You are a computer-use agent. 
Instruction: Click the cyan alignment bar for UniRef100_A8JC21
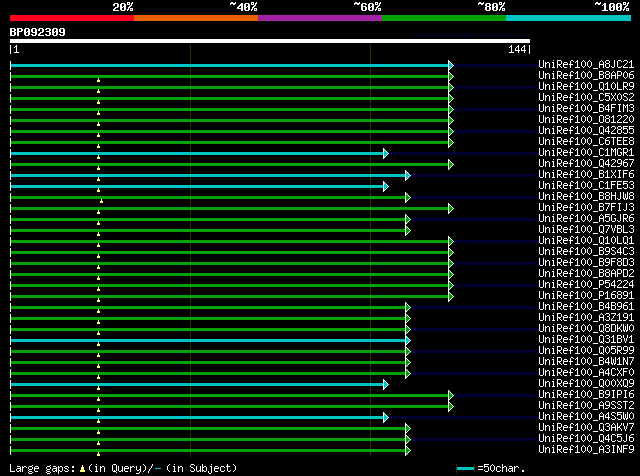229,65
